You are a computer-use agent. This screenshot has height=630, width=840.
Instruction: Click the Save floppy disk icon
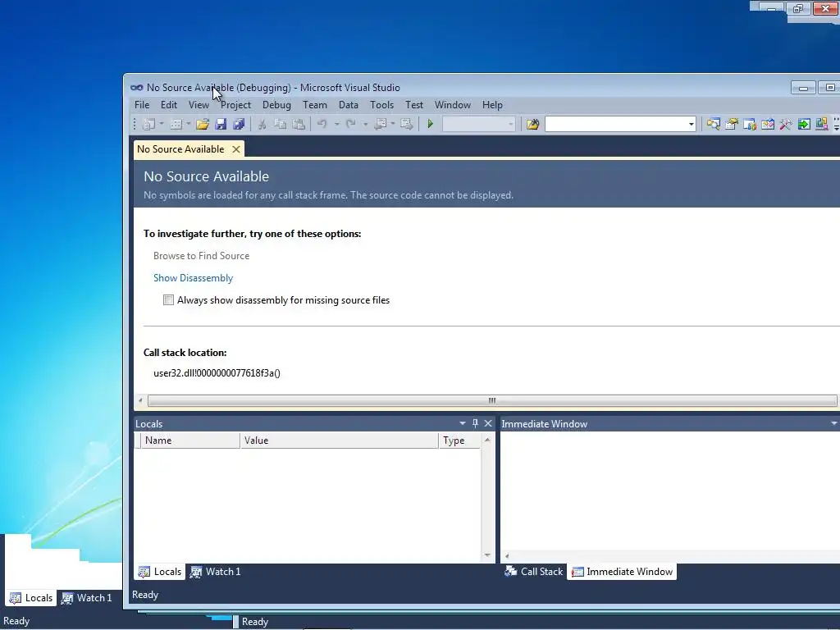(221, 125)
